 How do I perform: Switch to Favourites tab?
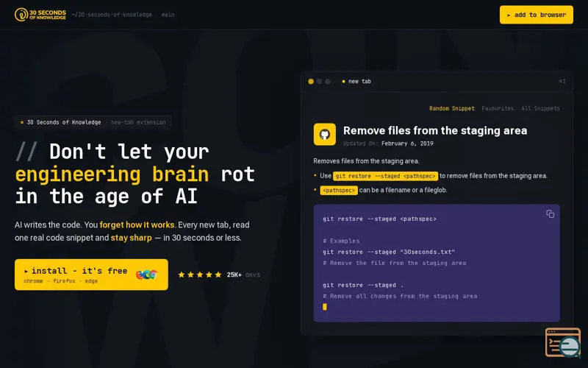[x=498, y=108]
